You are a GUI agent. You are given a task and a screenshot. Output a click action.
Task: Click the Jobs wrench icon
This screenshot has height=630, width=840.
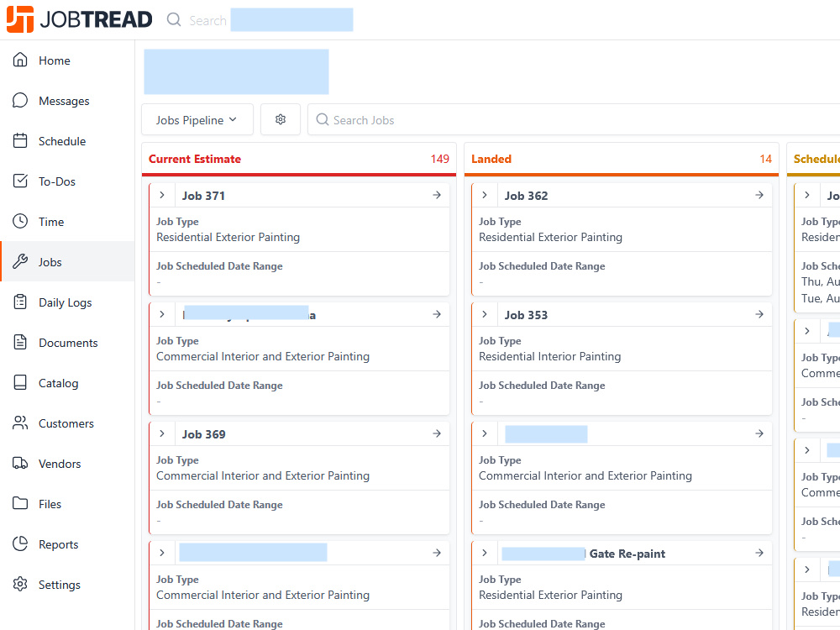tap(20, 261)
